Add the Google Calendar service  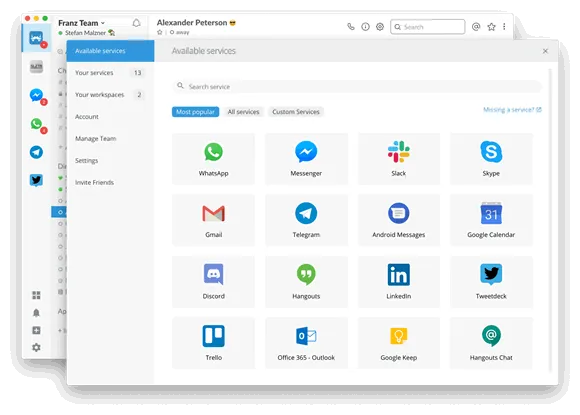click(x=491, y=220)
